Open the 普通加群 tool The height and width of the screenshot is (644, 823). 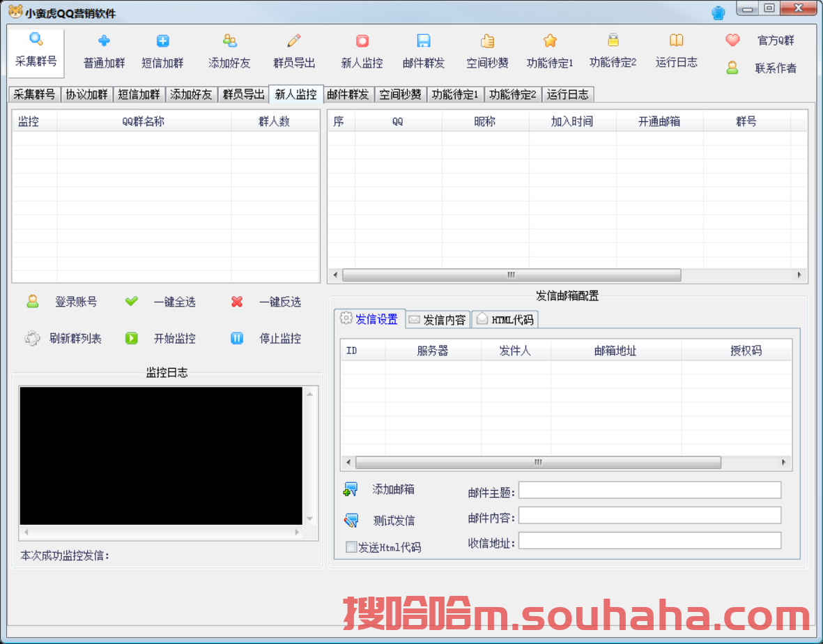pyautogui.click(x=102, y=51)
